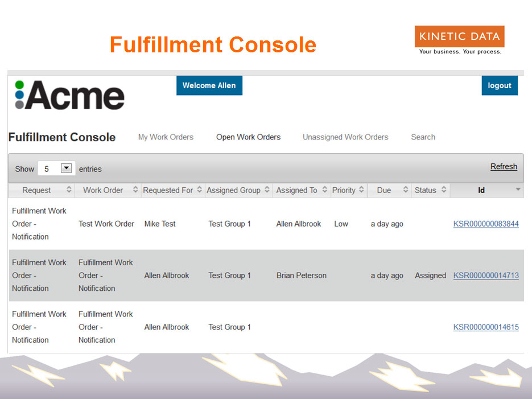
Task: Sort by Priority column arrows
Action: click(361, 190)
